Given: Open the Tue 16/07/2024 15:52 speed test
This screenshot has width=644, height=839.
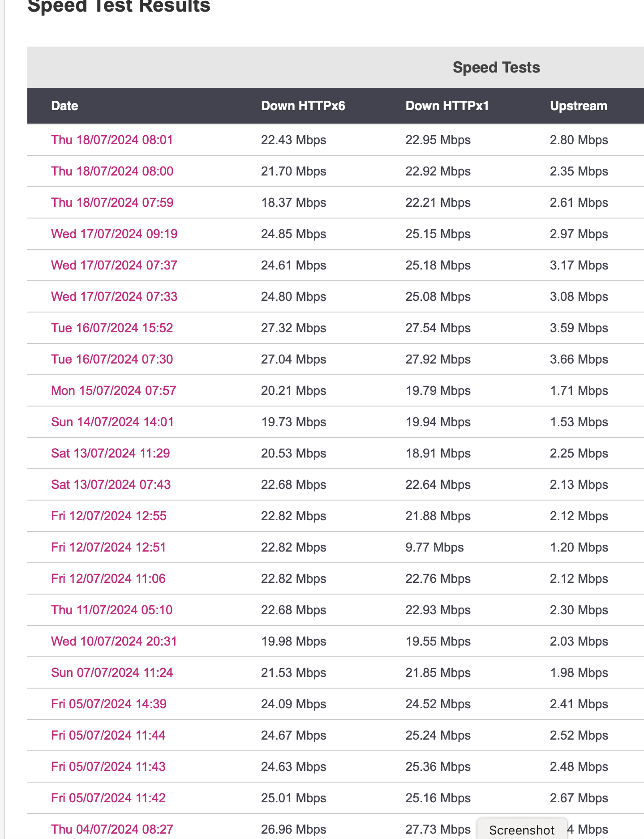Looking at the screenshot, I should [x=111, y=328].
